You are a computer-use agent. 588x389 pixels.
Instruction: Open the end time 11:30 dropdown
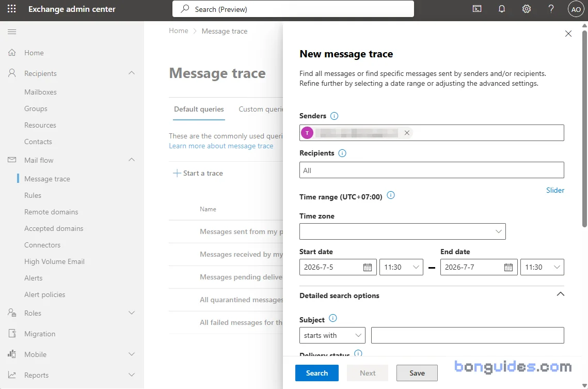pyautogui.click(x=542, y=267)
